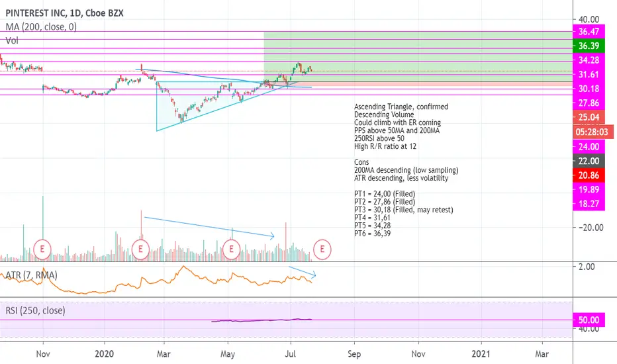Image resolution: width=617 pixels, height=364 pixels.
Task: Select the RSI (250, close) indicator label
Action: tap(35, 310)
